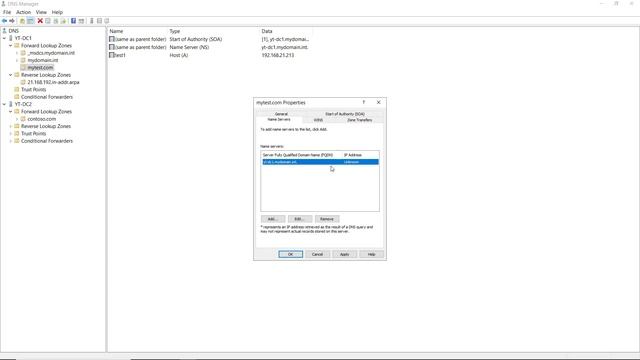640x360 pixels.
Task: Confirm the dialog with OK
Action: tap(291, 254)
